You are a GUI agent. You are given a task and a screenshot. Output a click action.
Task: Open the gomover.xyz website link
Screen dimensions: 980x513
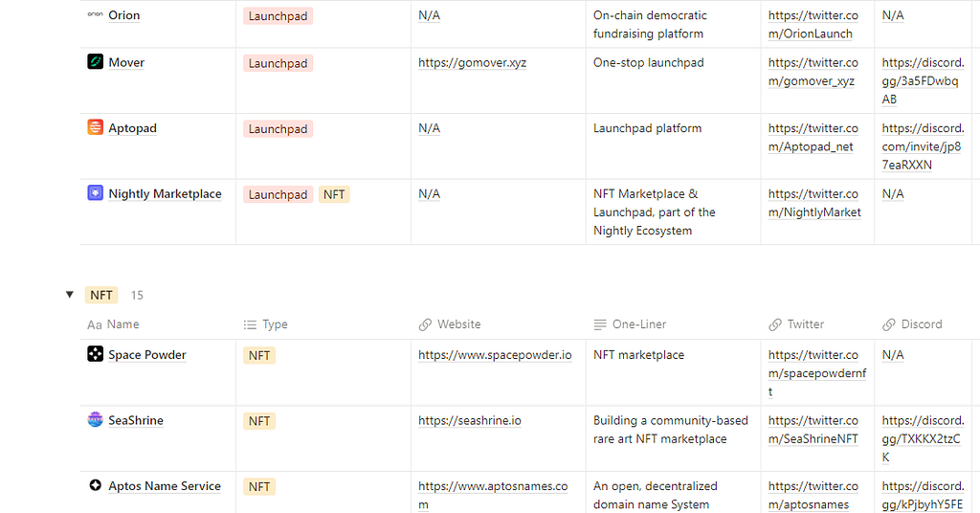473,63
